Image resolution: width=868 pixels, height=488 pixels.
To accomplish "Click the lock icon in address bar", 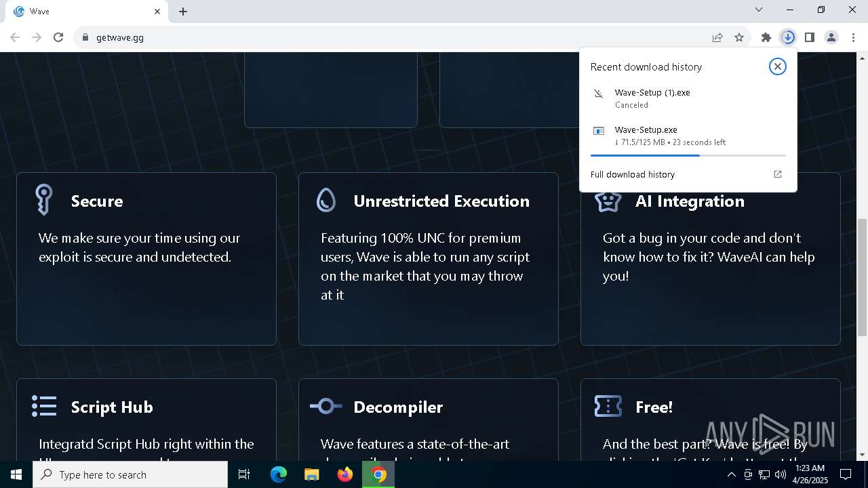I will [85, 37].
